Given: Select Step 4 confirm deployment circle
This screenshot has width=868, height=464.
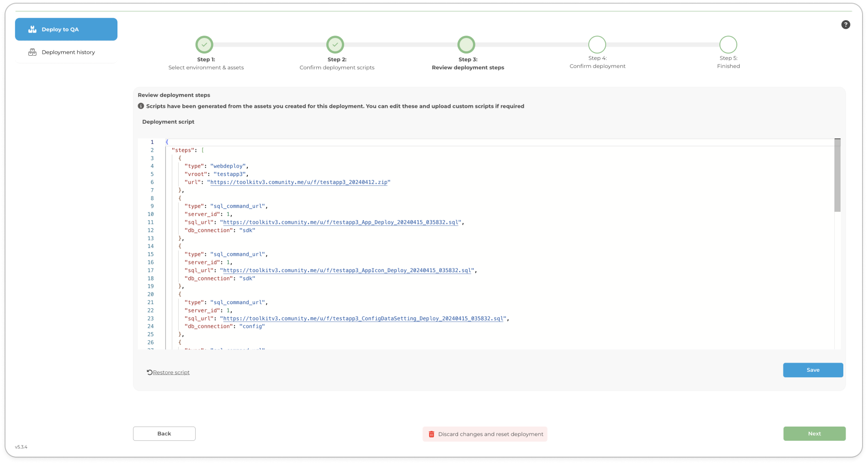Looking at the screenshot, I should [597, 45].
